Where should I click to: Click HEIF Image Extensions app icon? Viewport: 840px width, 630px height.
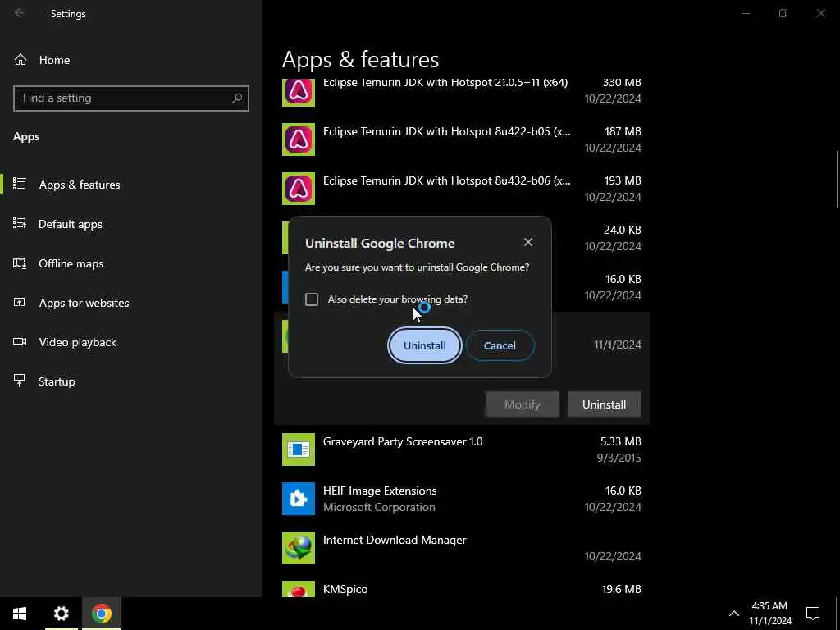[299, 499]
